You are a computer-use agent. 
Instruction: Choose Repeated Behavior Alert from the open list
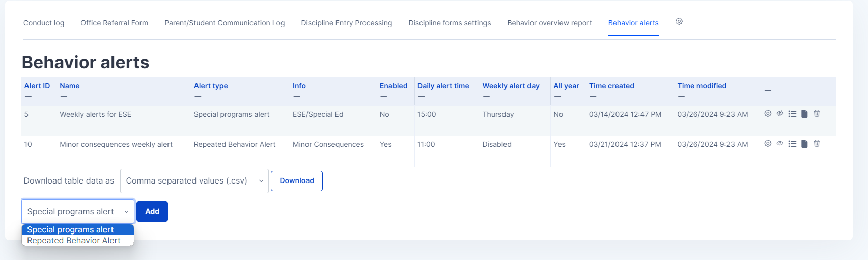pos(74,241)
